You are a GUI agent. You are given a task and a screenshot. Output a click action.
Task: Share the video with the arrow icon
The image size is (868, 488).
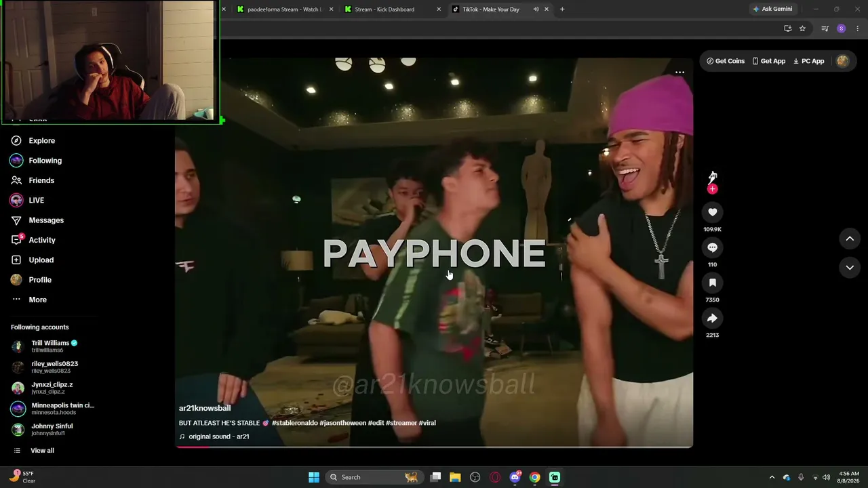(x=712, y=318)
